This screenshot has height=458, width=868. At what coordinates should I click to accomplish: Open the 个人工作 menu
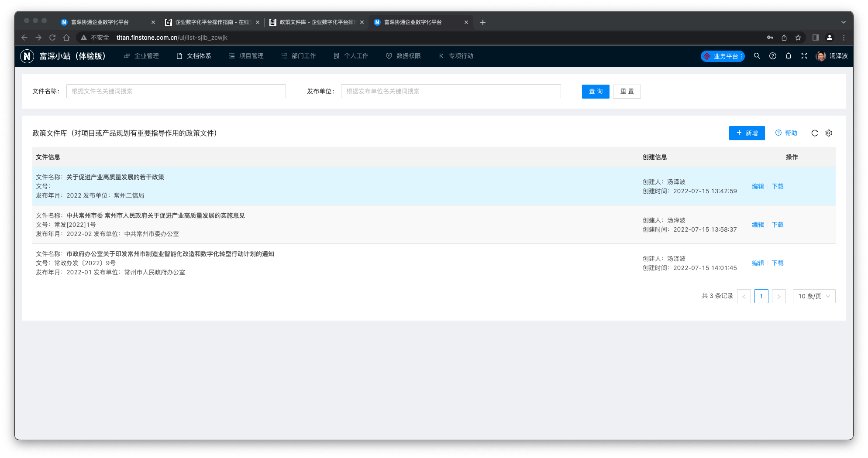(x=351, y=56)
